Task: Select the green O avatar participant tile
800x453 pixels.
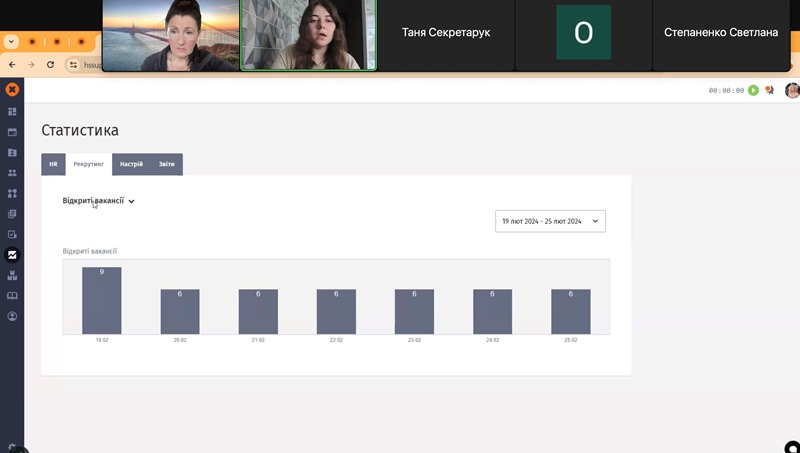Action: pos(584,35)
